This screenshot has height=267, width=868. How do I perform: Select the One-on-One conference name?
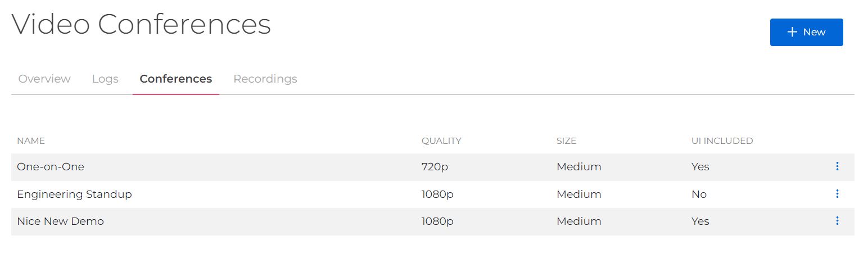(51, 167)
